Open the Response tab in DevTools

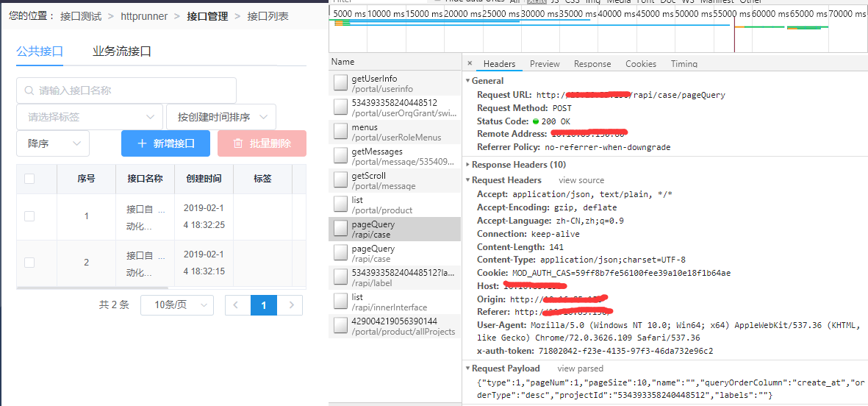point(592,64)
